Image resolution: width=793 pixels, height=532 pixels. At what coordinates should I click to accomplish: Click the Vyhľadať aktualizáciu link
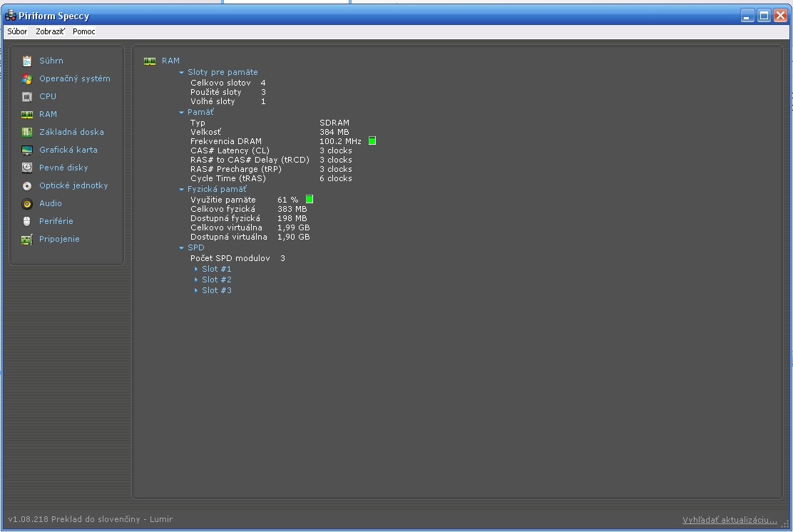(x=730, y=520)
